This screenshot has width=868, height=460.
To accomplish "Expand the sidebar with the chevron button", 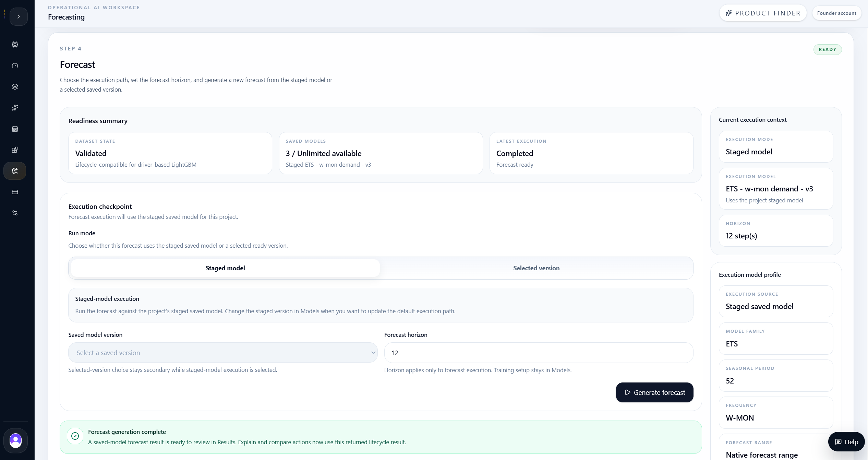I will [19, 16].
